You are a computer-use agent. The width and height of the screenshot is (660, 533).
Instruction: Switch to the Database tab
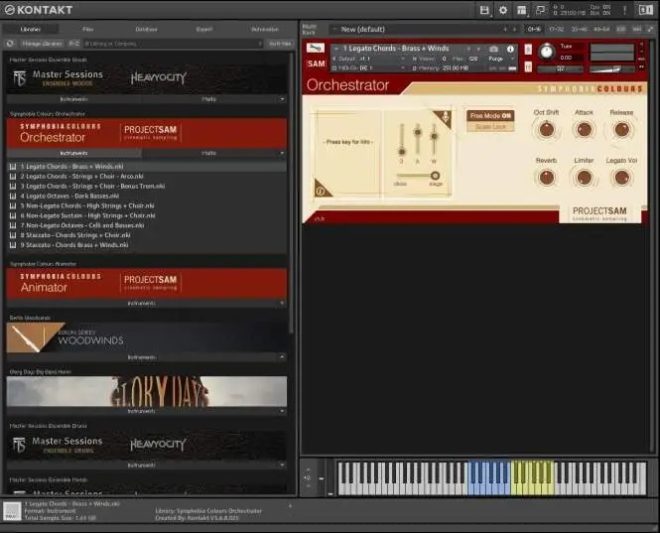[146, 29]
